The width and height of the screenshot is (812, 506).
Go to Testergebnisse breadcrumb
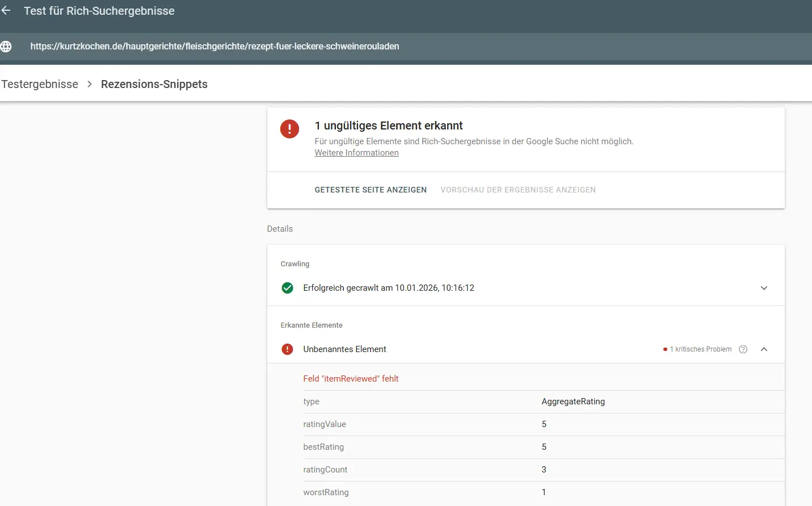pyautogui.click(x=40, y=84)
